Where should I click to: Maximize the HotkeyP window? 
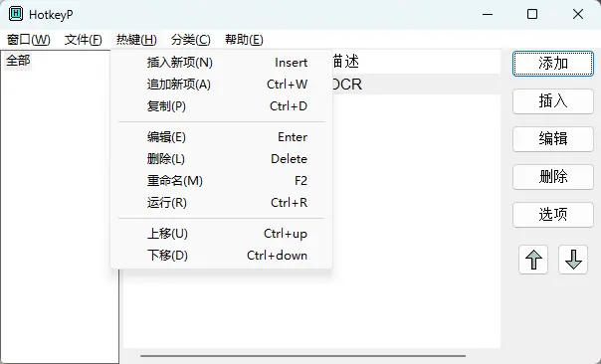[532, 15]
